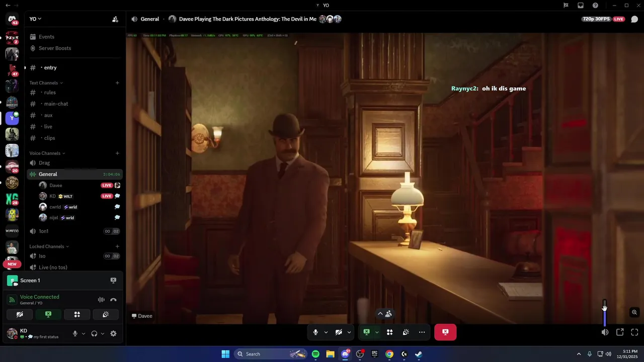Open Spotify from the taskbar
The height and width of the screenshot is (362, 644).
[x=315, y=354]
